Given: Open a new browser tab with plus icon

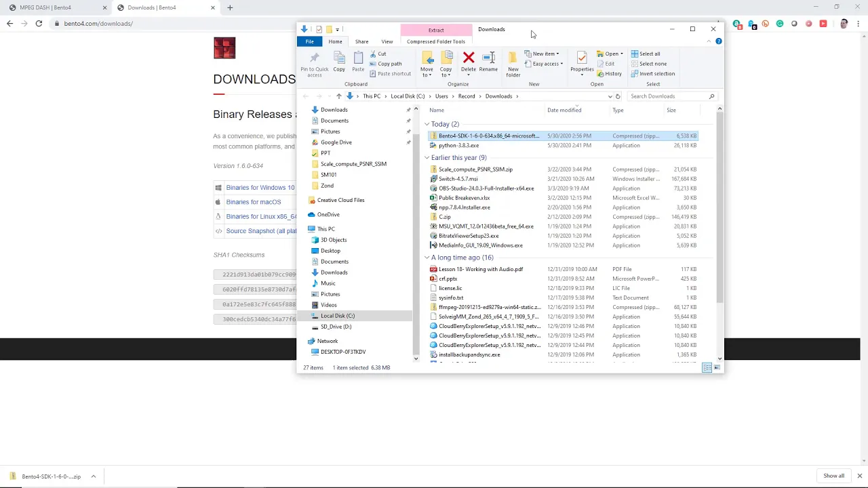Looking at the screenshot, I should [x=230, y=7].
